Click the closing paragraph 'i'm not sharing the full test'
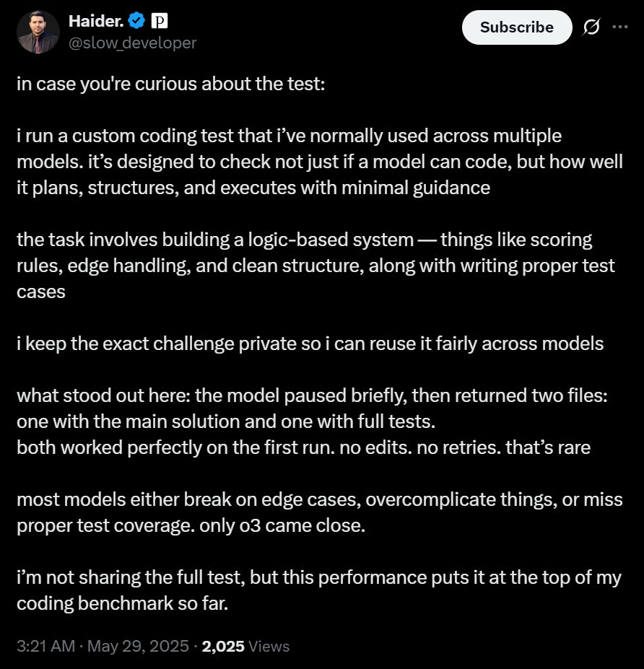Image resolution: width=644 pixels, height=669 pixels. (x=319, y=590)
